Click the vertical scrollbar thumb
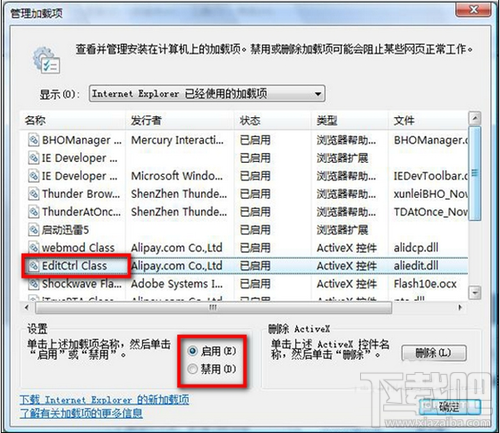 tap(475, 173)
